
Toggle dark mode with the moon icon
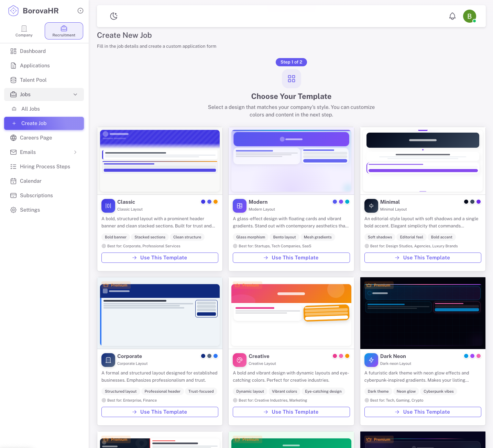coord(114,16)
